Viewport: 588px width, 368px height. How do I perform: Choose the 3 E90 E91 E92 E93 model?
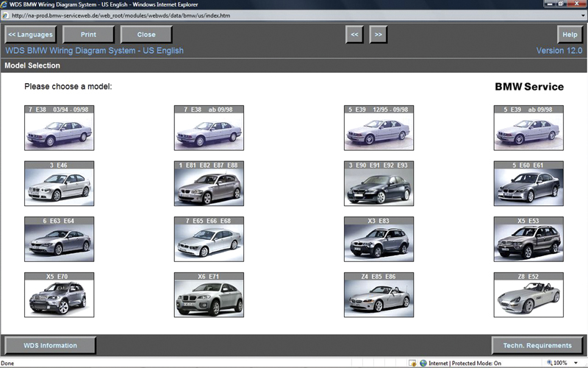pyautogui.click(x=379, y=183)
